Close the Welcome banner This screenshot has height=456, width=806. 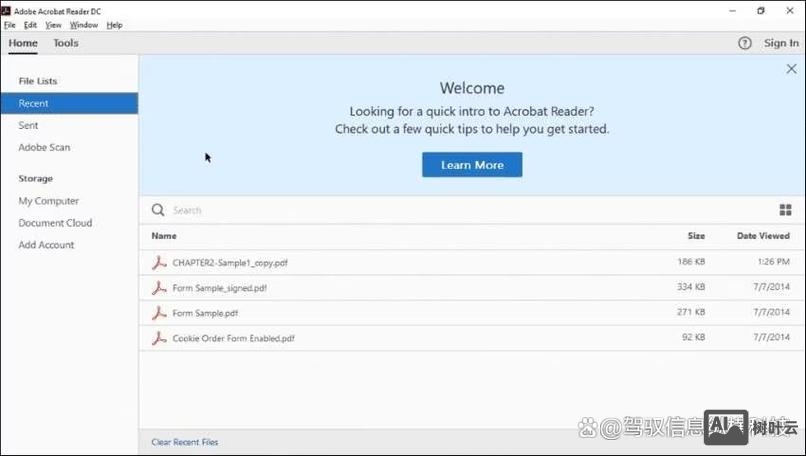tap(792, 69)
